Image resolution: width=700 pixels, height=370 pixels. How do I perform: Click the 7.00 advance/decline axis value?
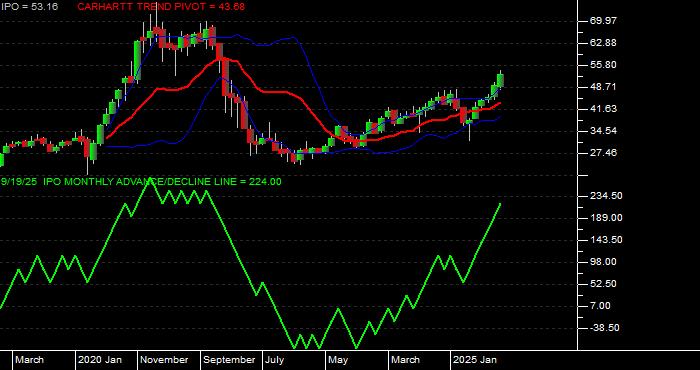(x=600, y=306)
